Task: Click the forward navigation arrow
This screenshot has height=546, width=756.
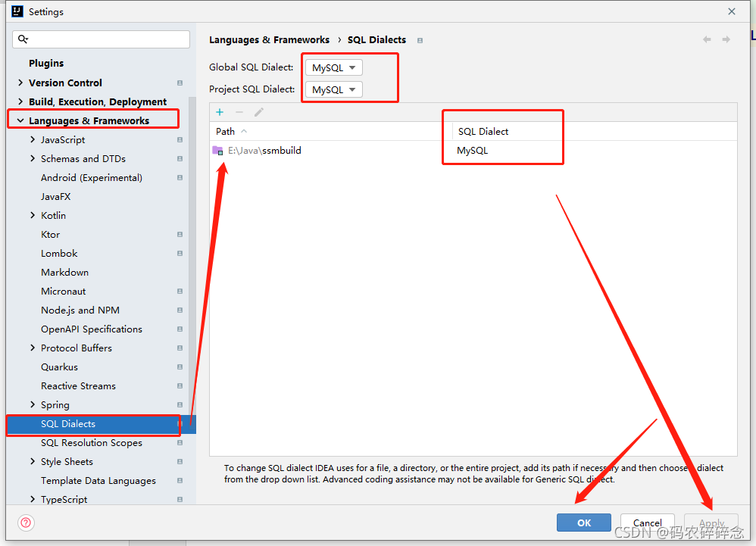Action: [726, 39]
